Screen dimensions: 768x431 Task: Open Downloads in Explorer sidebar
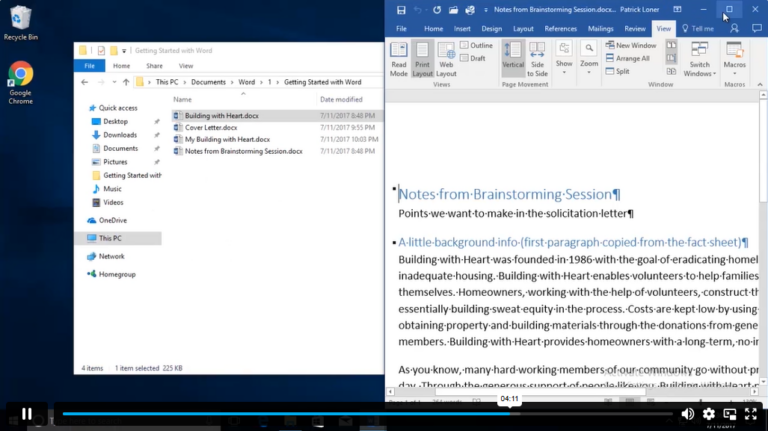tap(120, 135)
